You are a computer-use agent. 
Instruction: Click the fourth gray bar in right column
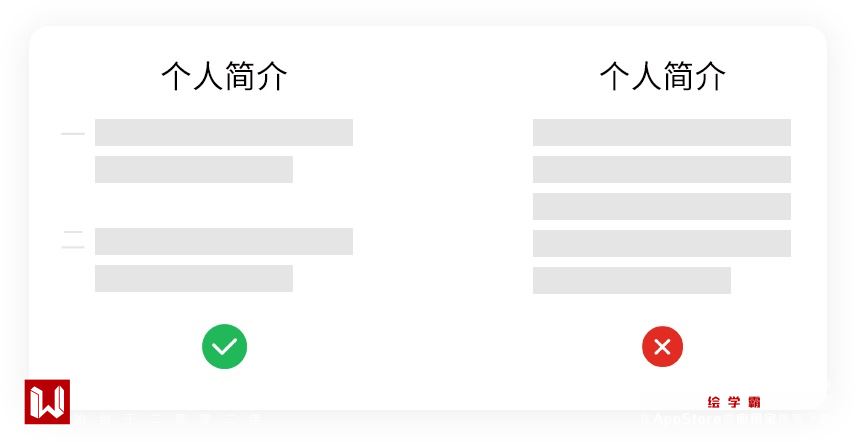(x=662, y=243)
